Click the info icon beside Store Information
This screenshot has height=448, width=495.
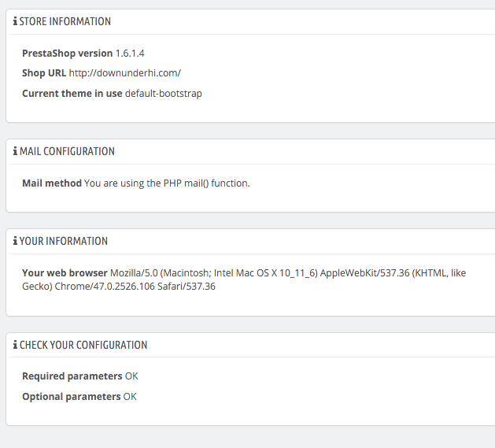[15, 21]
